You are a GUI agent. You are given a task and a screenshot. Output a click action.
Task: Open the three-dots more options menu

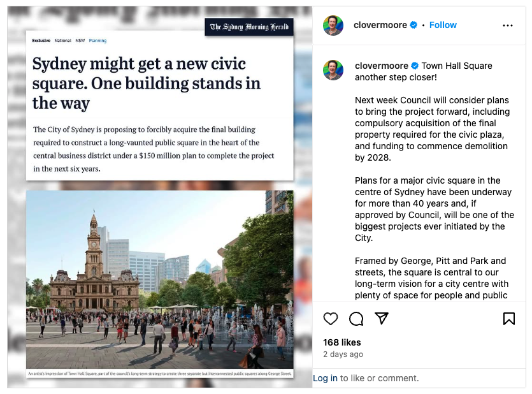point(508,26)
